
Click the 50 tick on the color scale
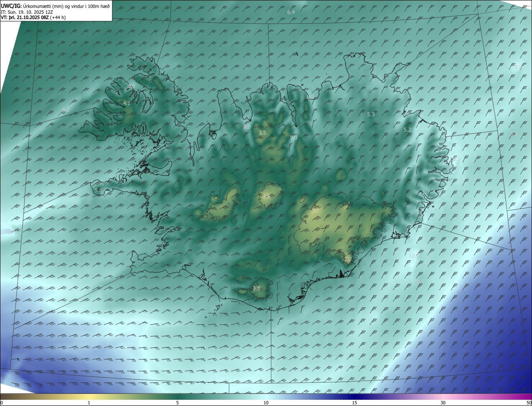(x=529, y=403)
